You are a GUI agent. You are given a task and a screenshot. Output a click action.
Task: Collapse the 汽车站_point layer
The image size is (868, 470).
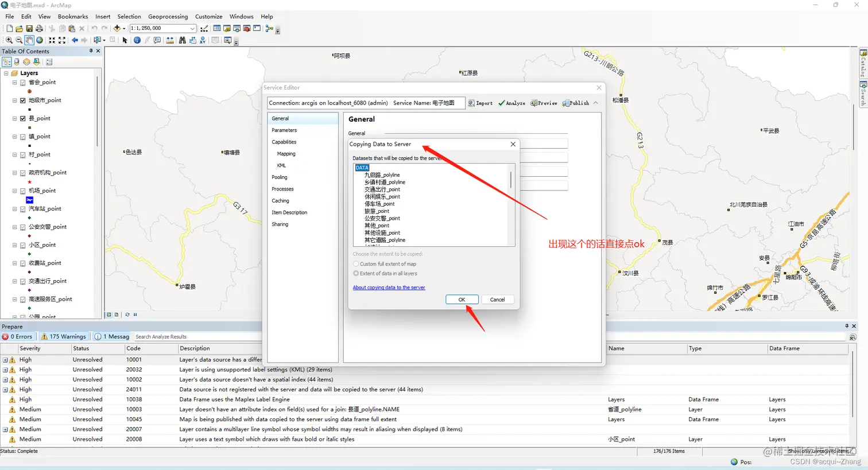tap(15, 209)
